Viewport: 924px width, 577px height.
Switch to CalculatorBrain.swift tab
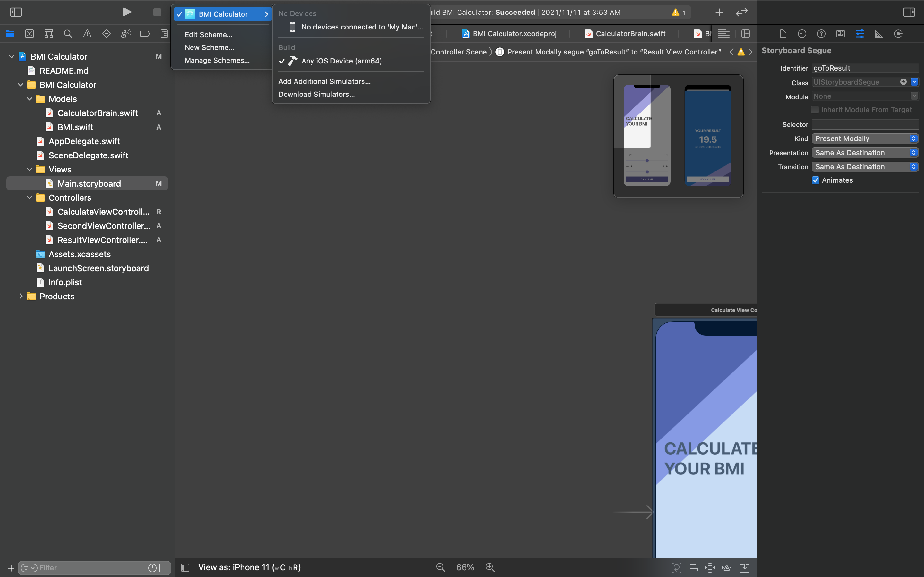click(x=630, y=34)
